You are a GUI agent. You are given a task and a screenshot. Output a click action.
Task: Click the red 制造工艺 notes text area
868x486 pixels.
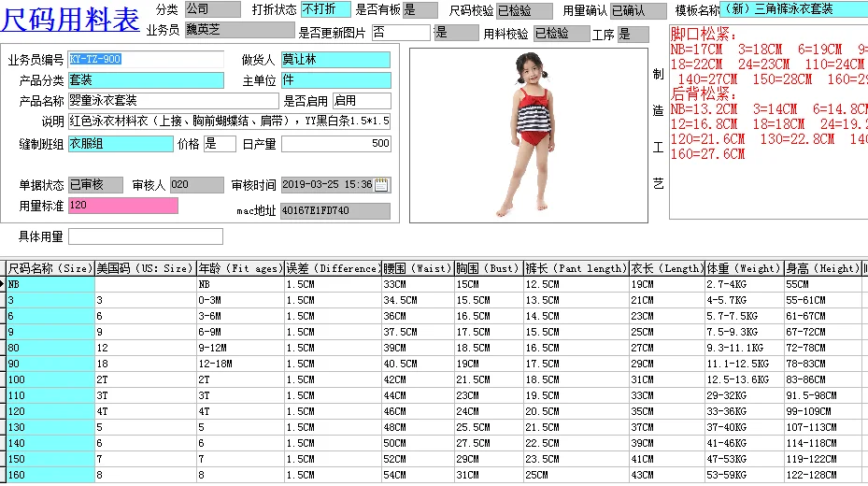pos(769,121)
